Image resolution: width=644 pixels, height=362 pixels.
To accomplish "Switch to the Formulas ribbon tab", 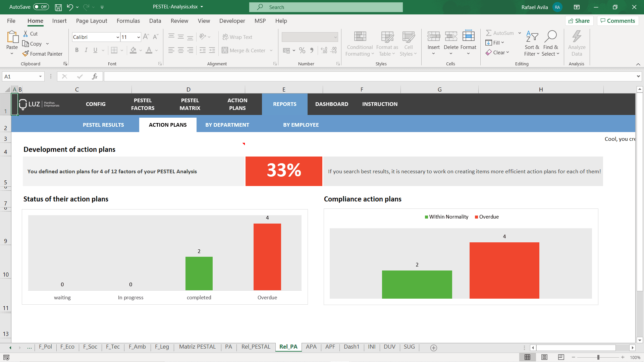I will [128, 21].
